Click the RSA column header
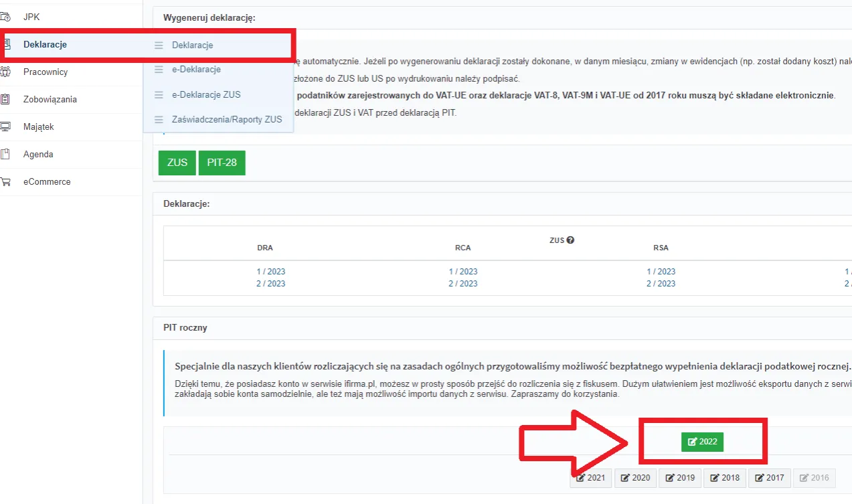This screenshot has height=504, width=852. 661,248
